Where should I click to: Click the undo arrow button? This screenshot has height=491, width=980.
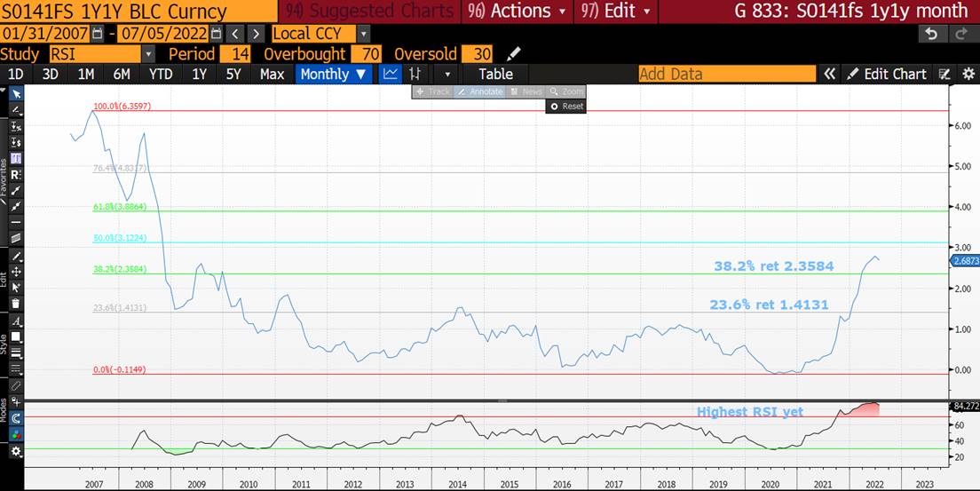(x=932, y=34)
